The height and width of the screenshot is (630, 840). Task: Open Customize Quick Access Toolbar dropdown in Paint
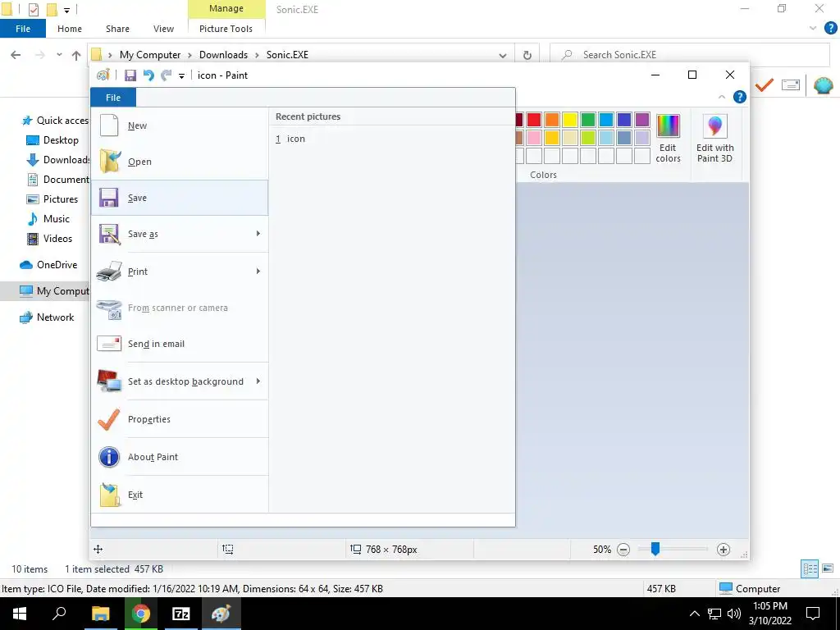pos(181,76)
